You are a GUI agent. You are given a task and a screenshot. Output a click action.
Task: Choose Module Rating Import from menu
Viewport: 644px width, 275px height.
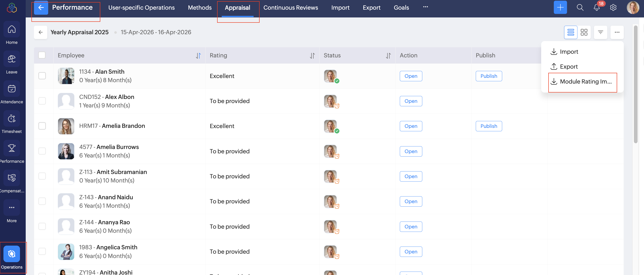point(582,81)
